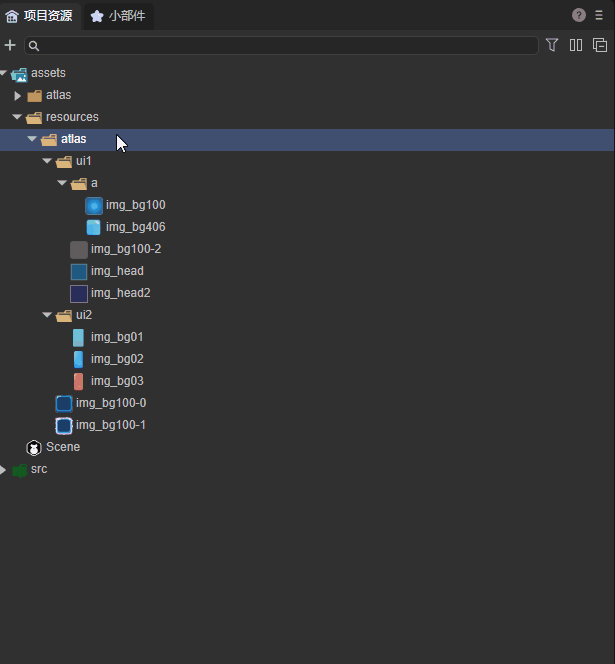Select the img_bg100-1 asset
This screenshot has height=664, width=615.
click(110, 425)
